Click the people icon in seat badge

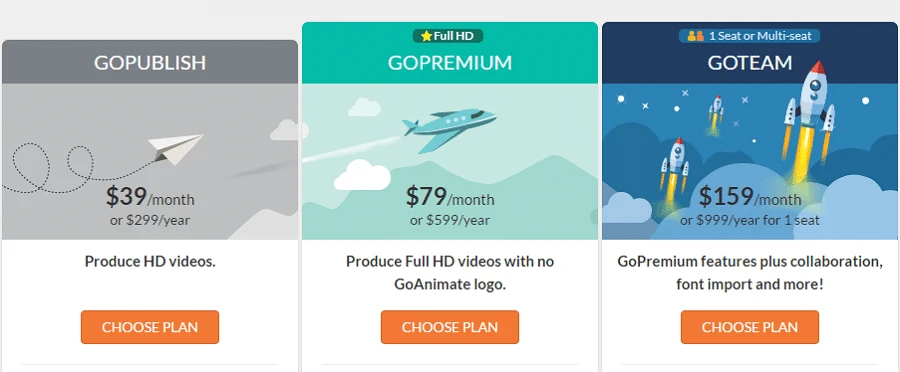point(695,36)
